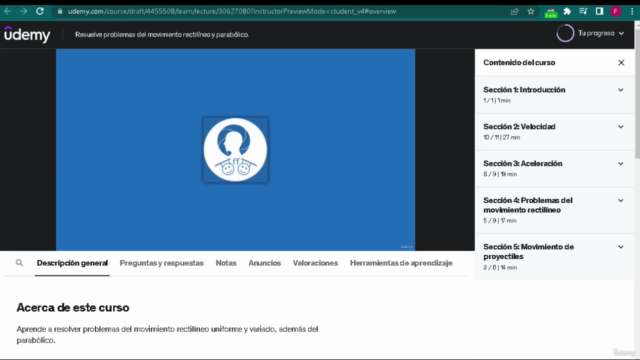Click the browser forward arrow
The width and height of the screenshot is (640, 360).
point(24,11)
